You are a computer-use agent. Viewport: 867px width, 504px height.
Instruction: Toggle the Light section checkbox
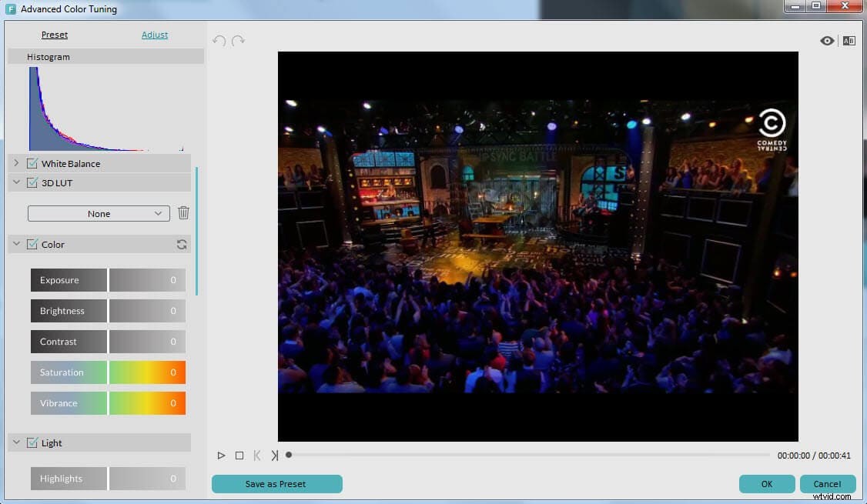(32, 442)
